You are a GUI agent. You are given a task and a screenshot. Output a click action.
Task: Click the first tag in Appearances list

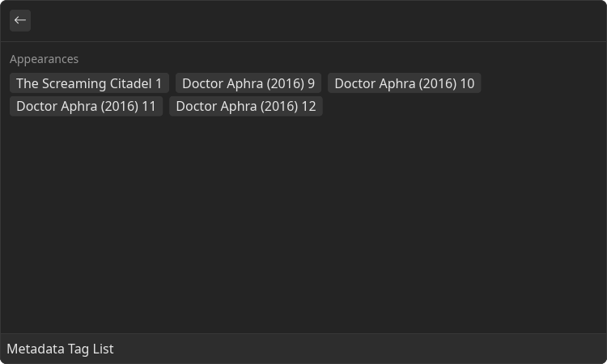(x=89, y=83)
